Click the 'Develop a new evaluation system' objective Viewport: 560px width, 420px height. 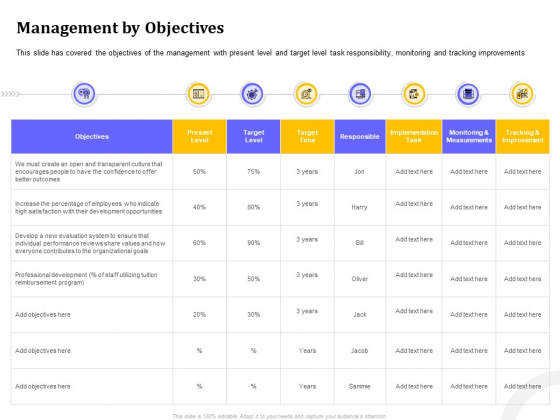point(90,243)
